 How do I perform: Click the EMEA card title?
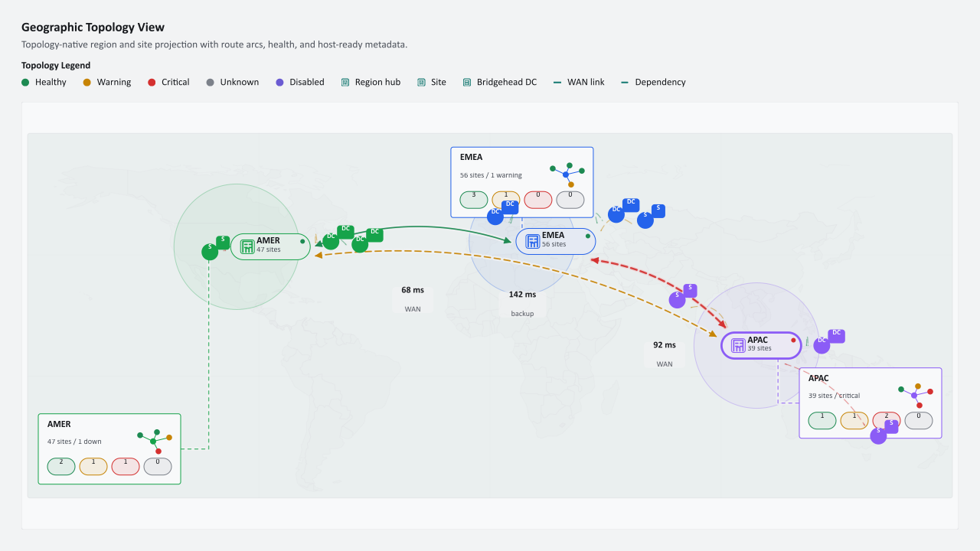472,157
